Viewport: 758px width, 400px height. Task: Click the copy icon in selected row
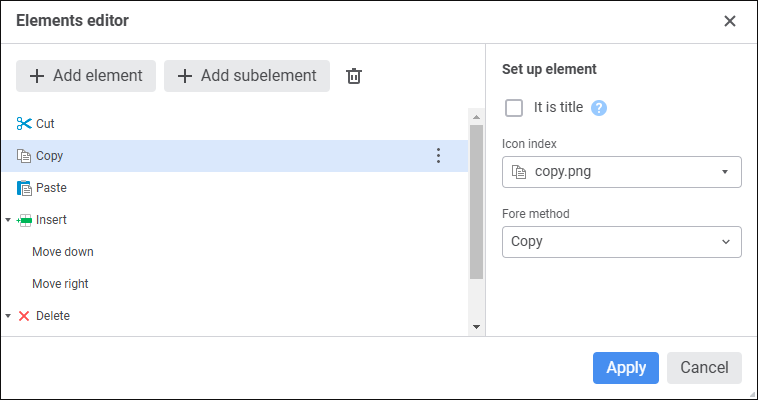coord(24,156)
